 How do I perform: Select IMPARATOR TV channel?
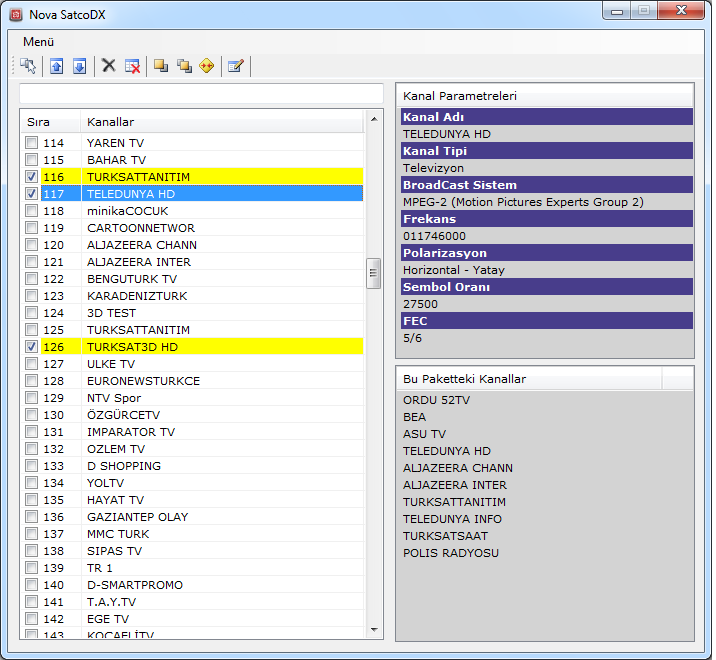coord(192,432)
